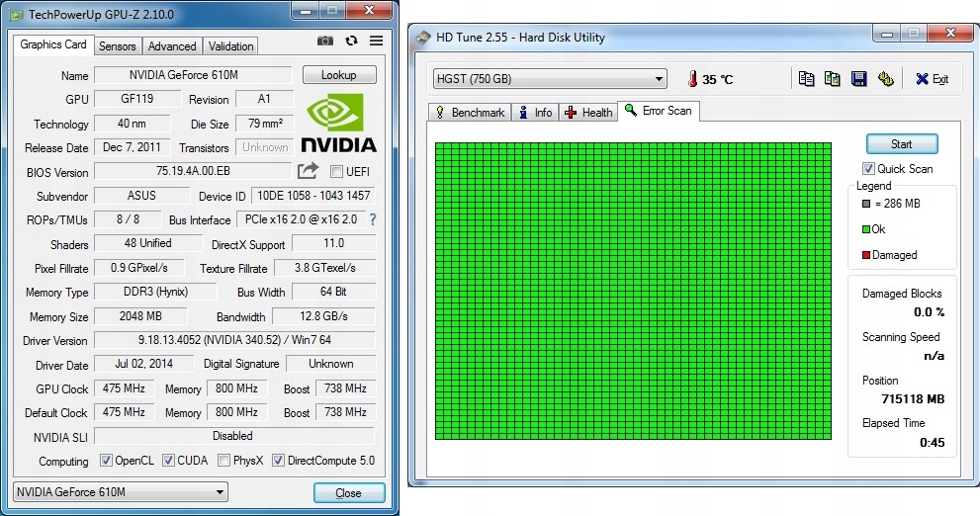This screenshot has width=980, height=516.
Task: Click the red Damaged legend swatch
Action: point(865,255)
